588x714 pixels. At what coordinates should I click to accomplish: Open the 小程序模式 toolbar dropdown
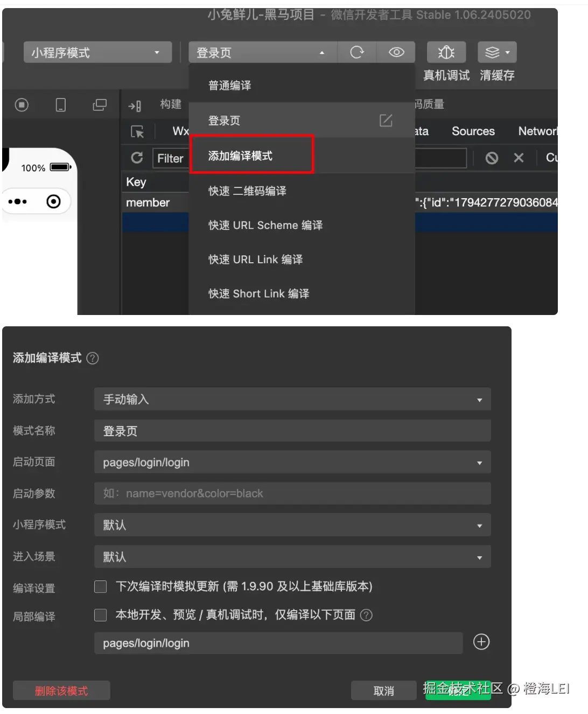tap(97, 52)
